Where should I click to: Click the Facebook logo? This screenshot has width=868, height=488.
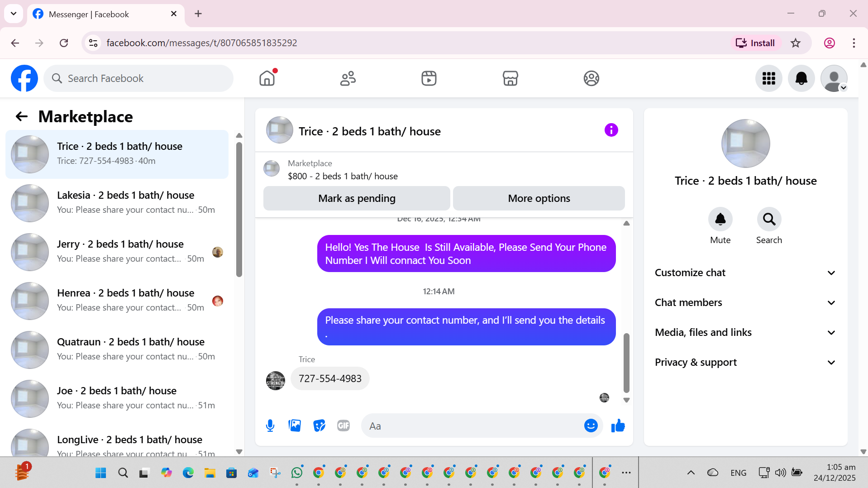tap(24, 78)
